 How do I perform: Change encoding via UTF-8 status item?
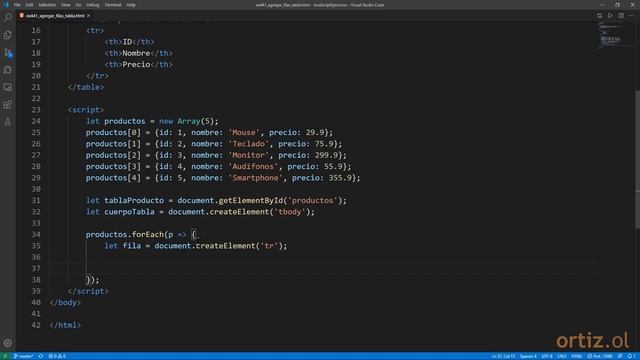pos(547,356)
